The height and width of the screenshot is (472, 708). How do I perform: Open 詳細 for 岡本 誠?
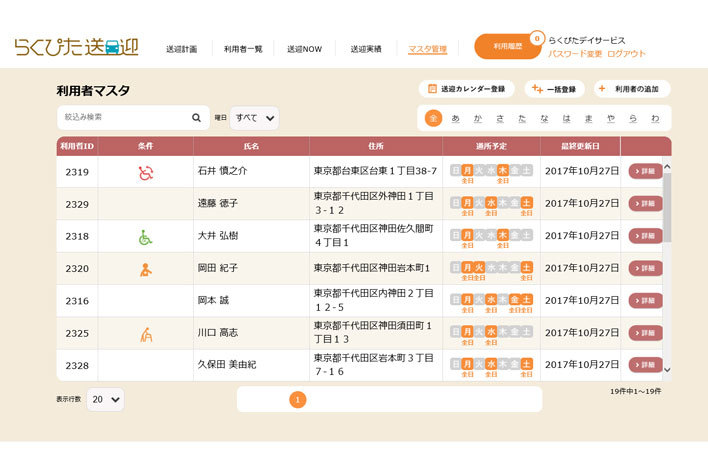645,300
